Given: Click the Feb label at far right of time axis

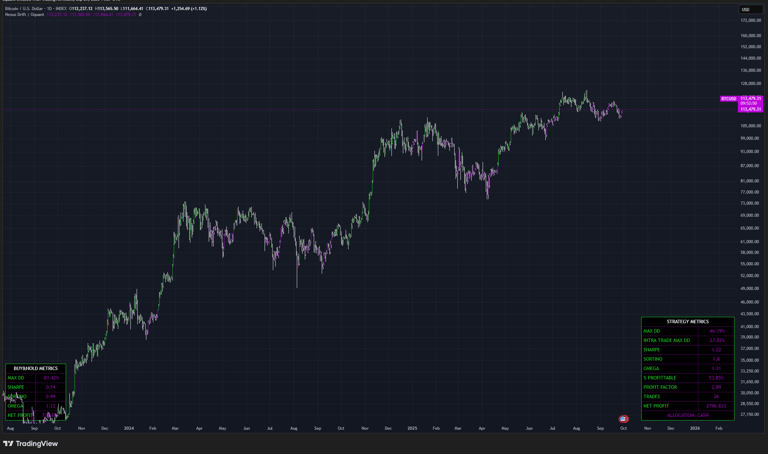Looking at the screenshot, I should (719, 428).
